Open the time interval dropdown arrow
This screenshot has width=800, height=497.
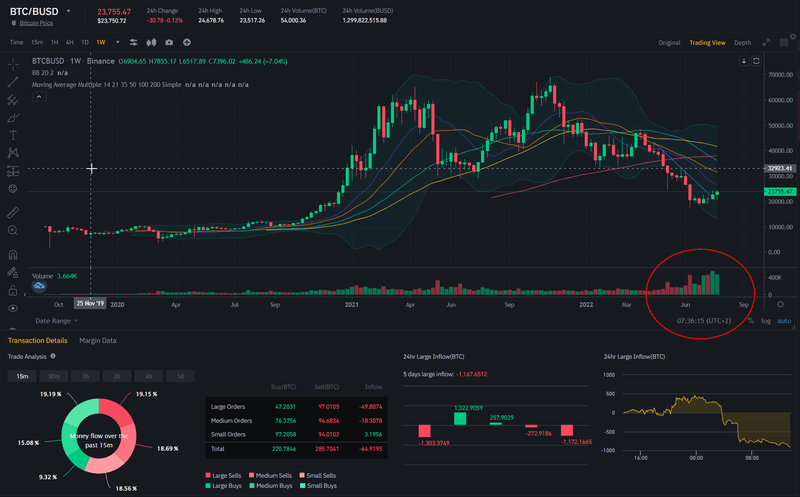[117, 42]
